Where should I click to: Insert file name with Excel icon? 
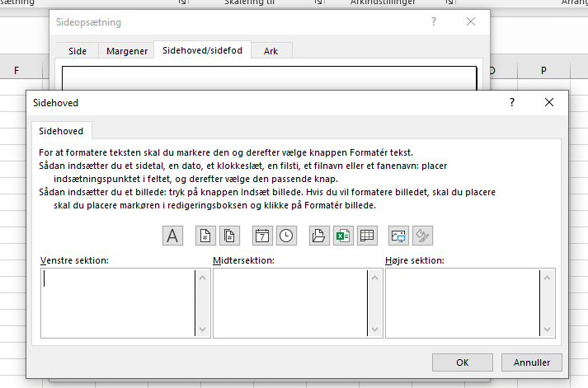[x=341, y=236]
